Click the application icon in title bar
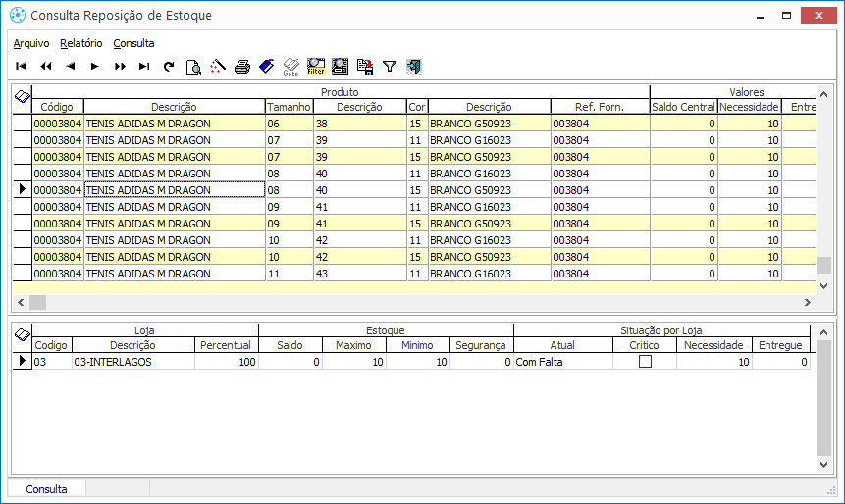 [x=18, y=15]
